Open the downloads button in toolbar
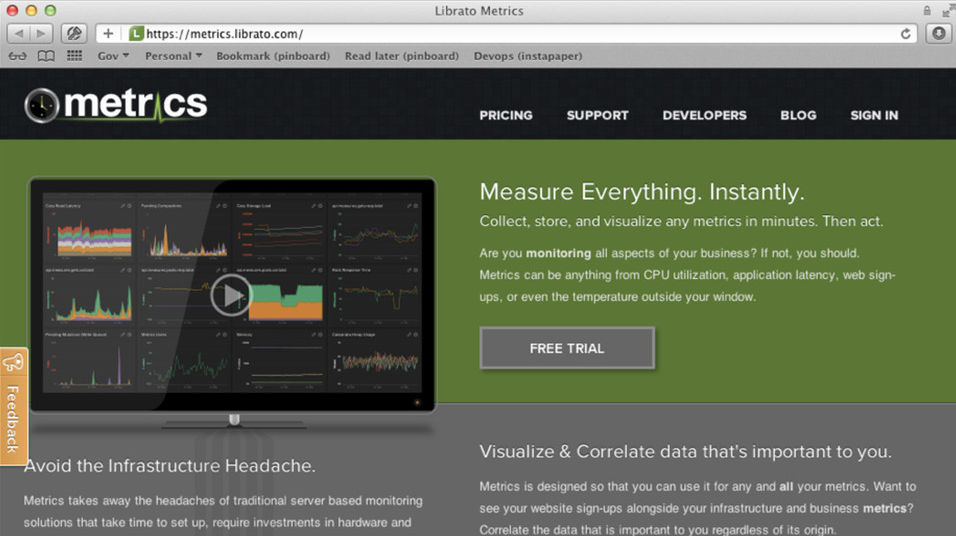 click(x=939, y=34)
